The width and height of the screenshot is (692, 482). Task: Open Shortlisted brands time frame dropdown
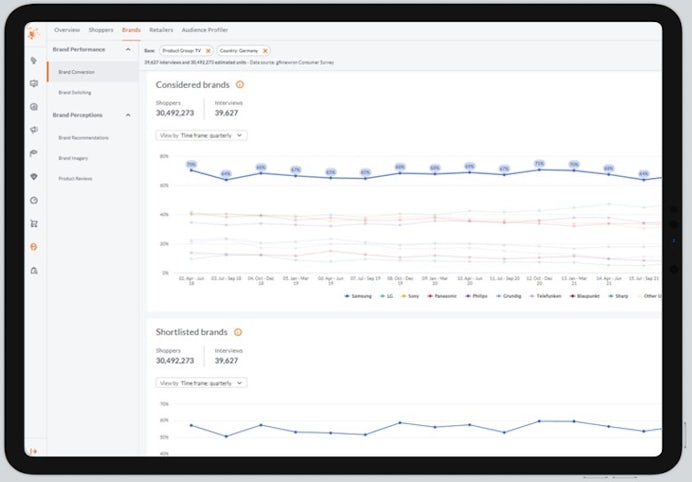coord(201,382)
